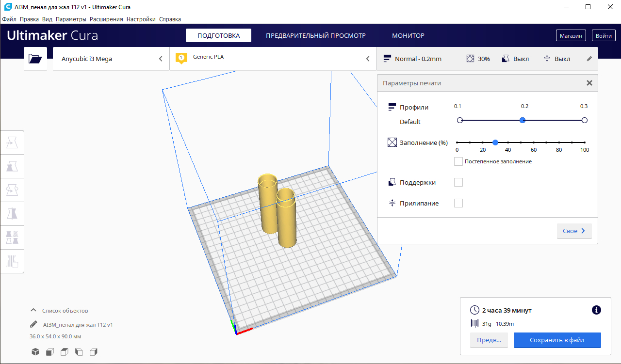Click the open file folder icon
The image size is (621, 364).
pyautogui.click(x=35, y=59)
